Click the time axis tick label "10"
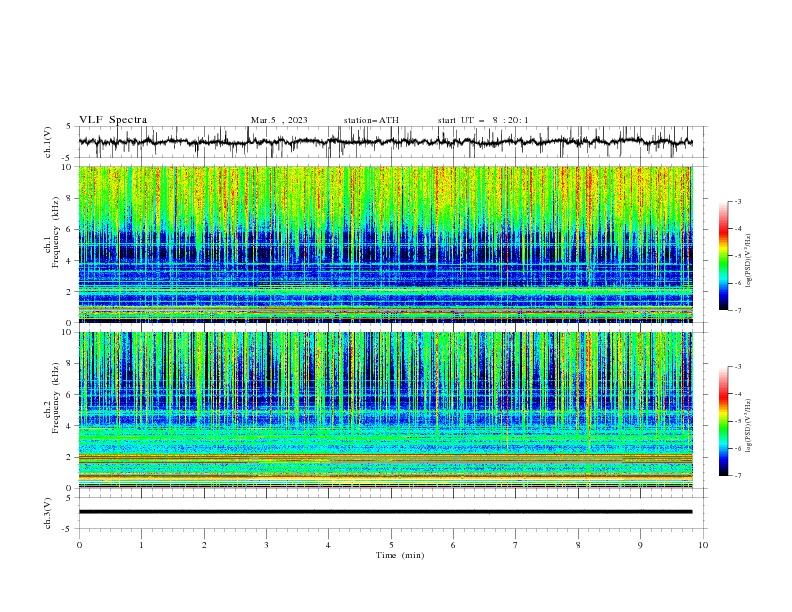The image size is (792, 612). (703, 545)
